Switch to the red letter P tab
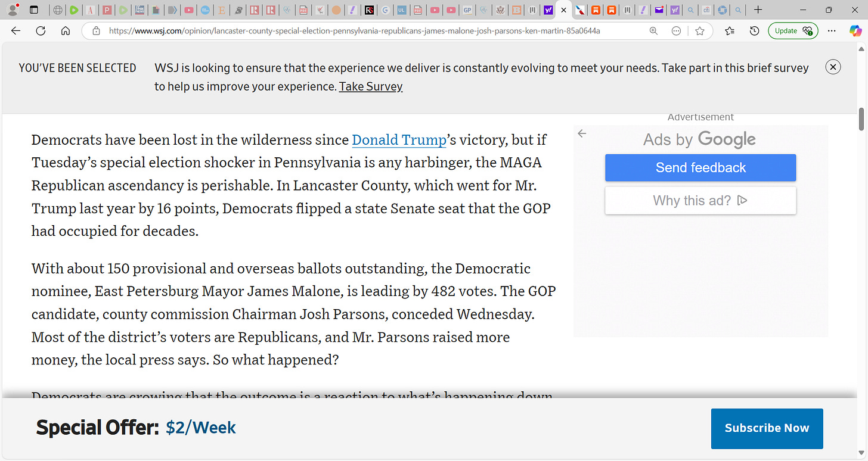Screen dimensions: 868x461 pyautogui.click(x=107, y=10)
